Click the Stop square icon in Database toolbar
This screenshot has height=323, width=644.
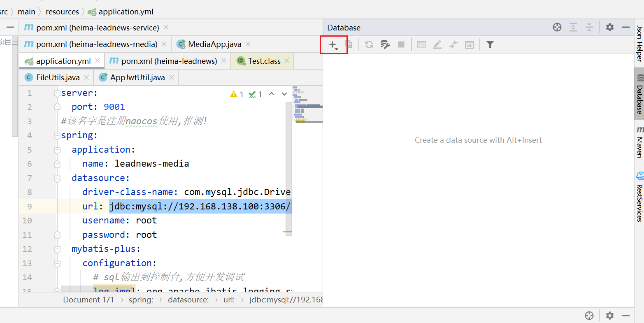[401, 44]
